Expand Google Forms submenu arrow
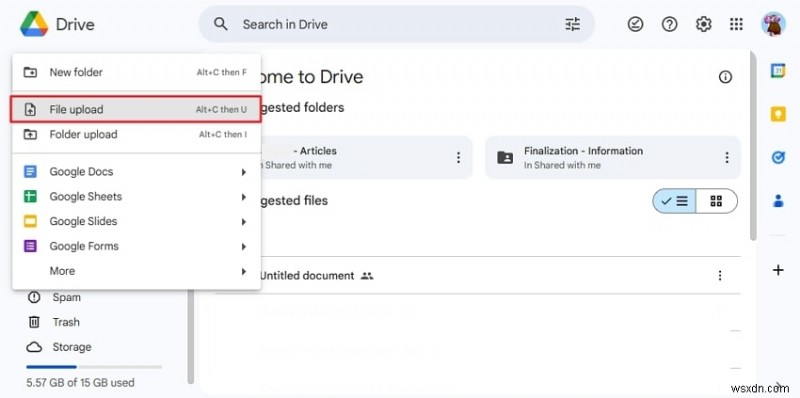800x398 pixels. (244, 246)
